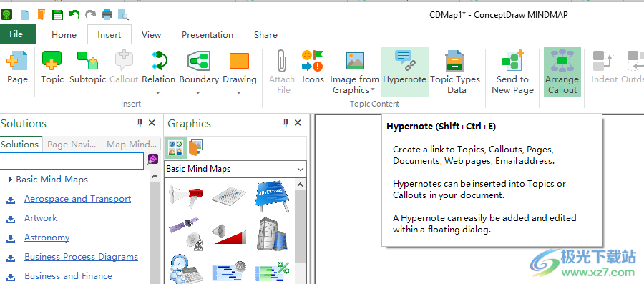The height and width of the screenshot is (284, 644).
Task: Select the office buildings clipart thumbnail
Action: coord(272,234)
